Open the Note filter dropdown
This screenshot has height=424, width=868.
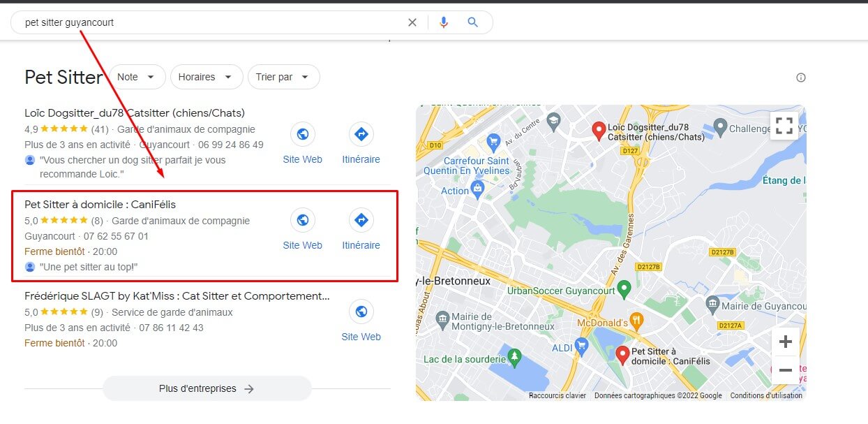(x=137, y=77)
